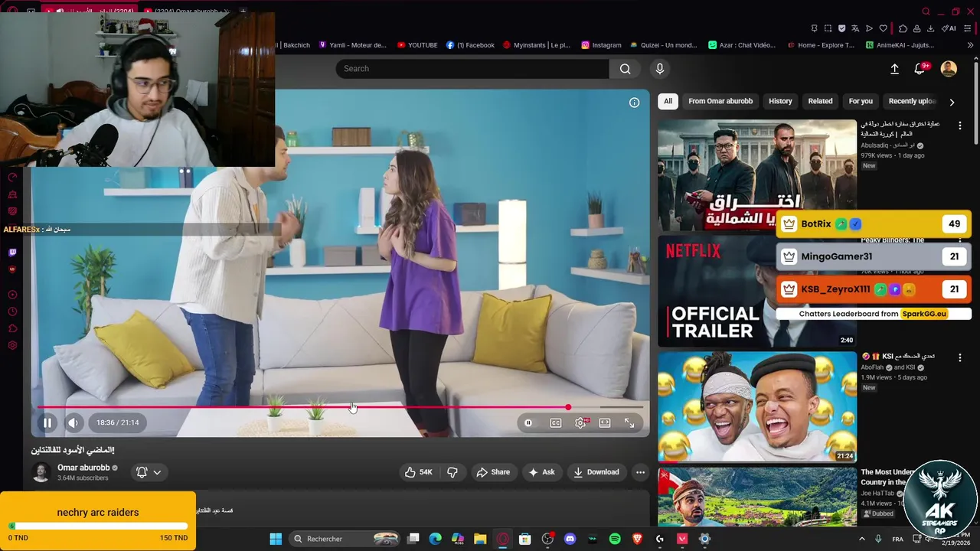Open YouTube account avatar menu

coord(949,69)
